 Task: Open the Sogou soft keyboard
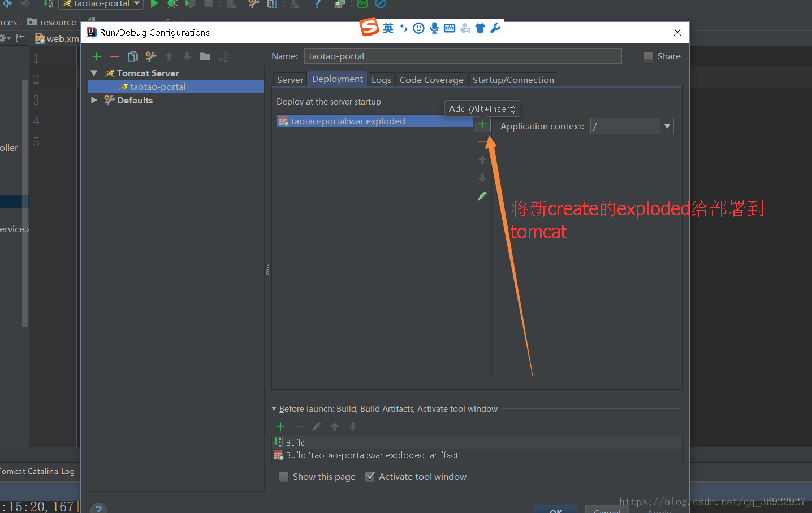point(450,28)
